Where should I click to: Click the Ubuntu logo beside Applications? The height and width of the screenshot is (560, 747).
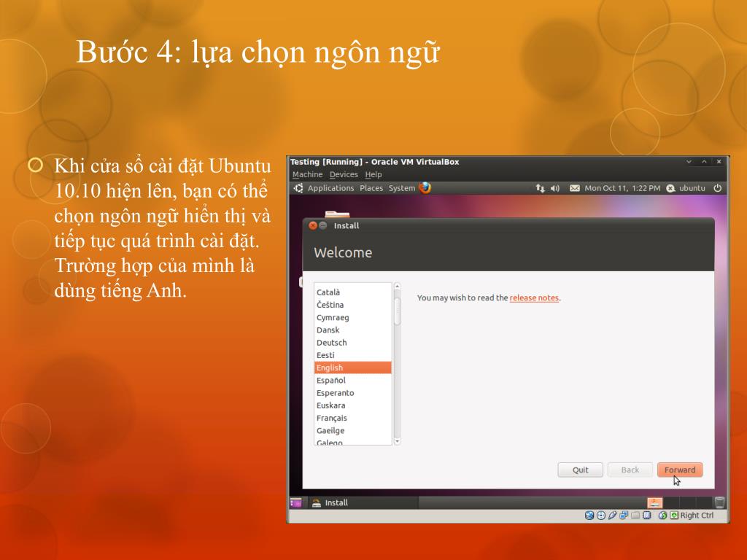[298, 188]
